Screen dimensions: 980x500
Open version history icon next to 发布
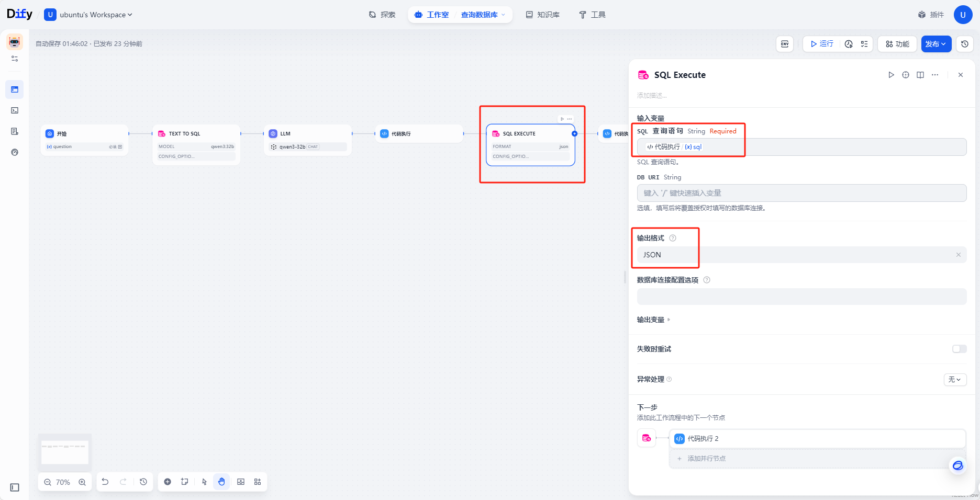(965, 44)
